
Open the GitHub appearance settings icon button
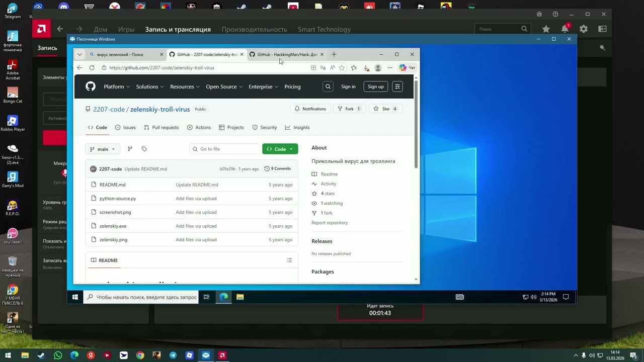pyautogui.click(x=397, y=86)
